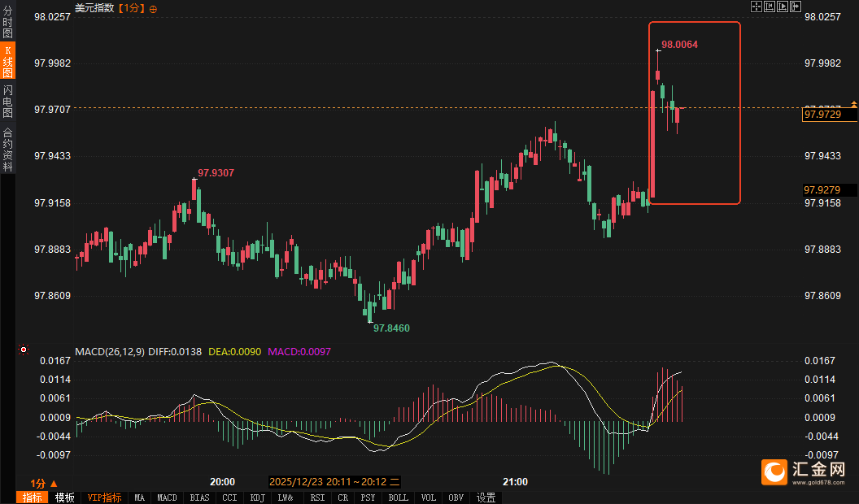Open the 设置 settings menu
Viewport: 859px width, 504px height.
point(486,497)
